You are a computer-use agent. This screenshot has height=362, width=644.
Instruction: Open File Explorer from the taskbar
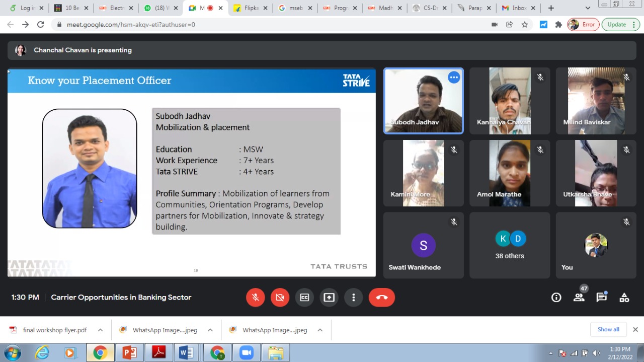pos(276,353)
